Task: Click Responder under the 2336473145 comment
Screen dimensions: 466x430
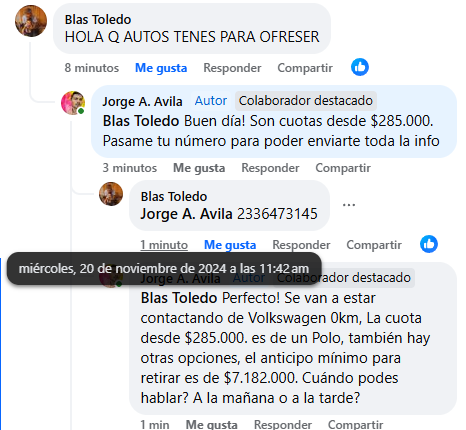Action: (x=301, y=245)
